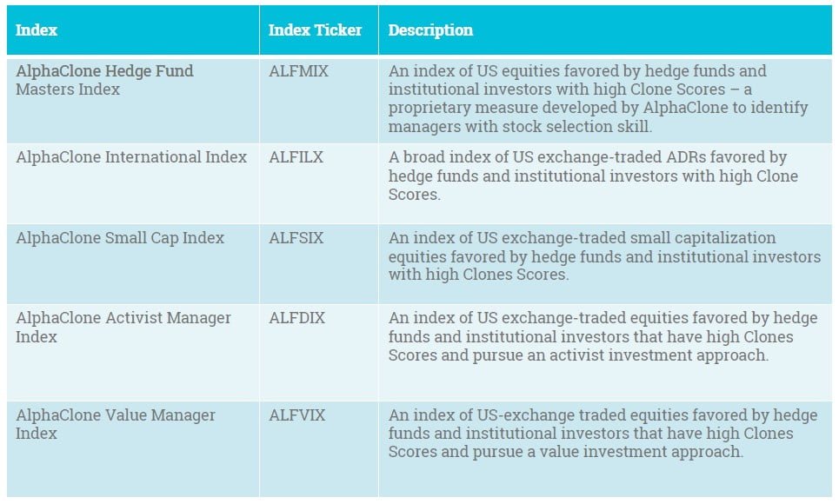Click the Hedge Fund Masters Index description
Screen dimensions: 839x504
pyautogui.click(x=598, y=98)
